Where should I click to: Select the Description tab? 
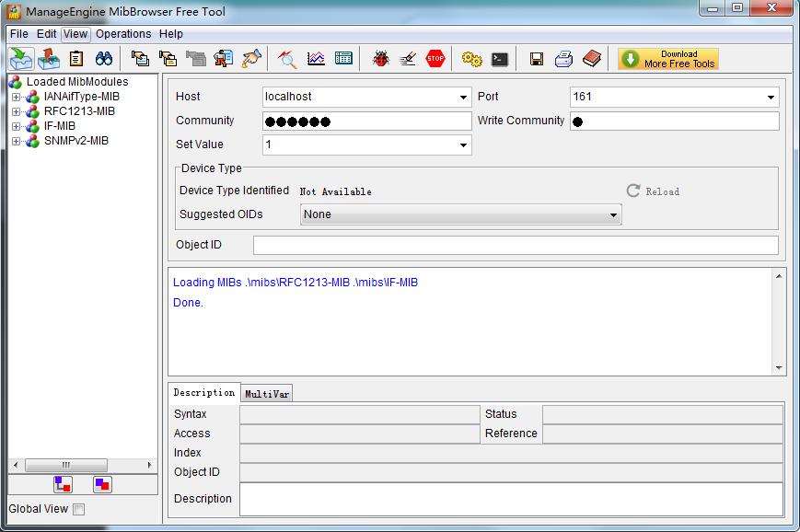(204, 392)
